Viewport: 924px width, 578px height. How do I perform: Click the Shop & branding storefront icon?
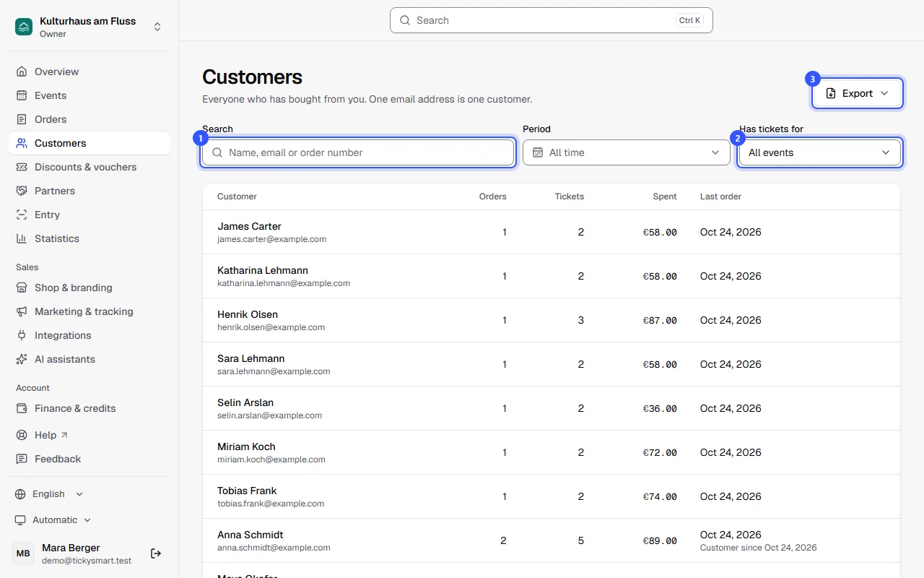(22, 288)
